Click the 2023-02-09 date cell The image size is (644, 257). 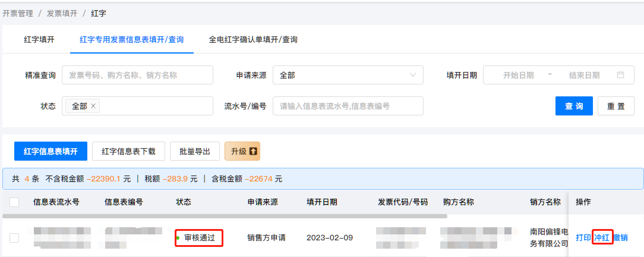click(329, 238)
